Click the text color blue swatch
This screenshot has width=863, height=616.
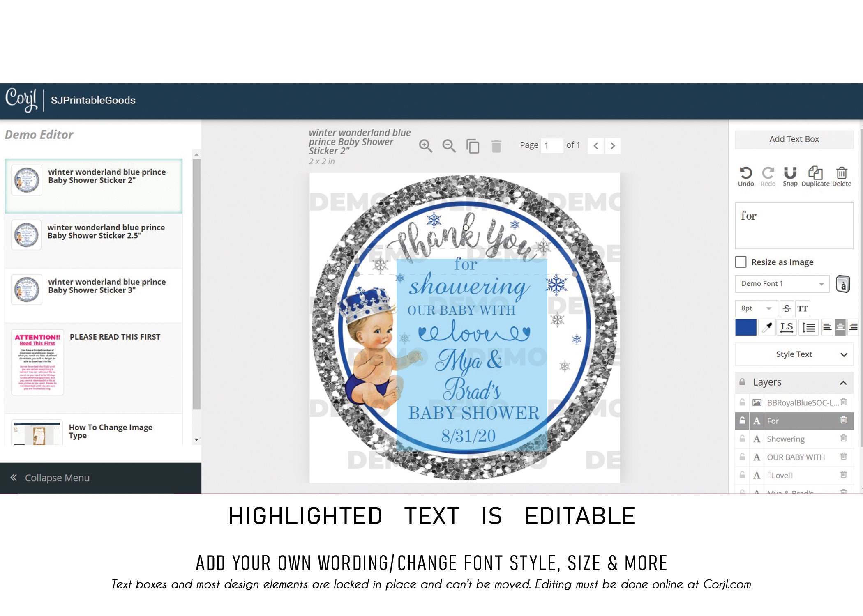(745, 327)
